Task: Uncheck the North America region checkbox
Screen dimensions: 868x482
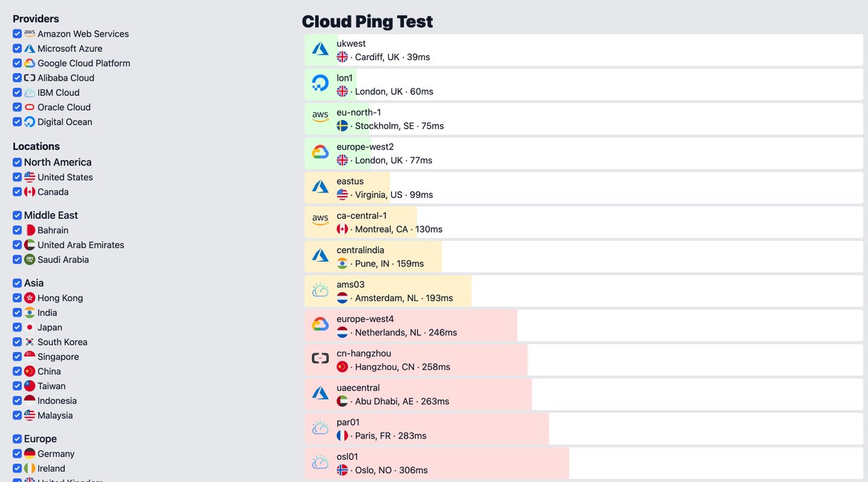Action: 18,162
